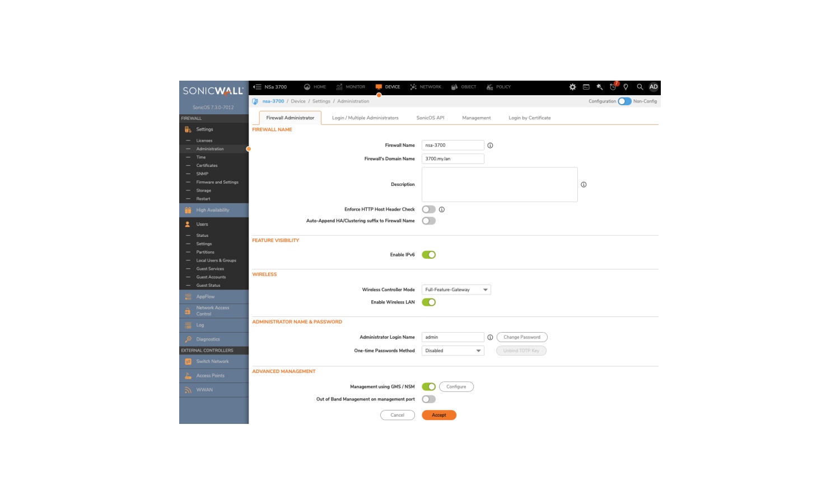Open the Settings gear icon in the top bar
This screenshot has width=840, height=504.
click(x=572, y=87)
